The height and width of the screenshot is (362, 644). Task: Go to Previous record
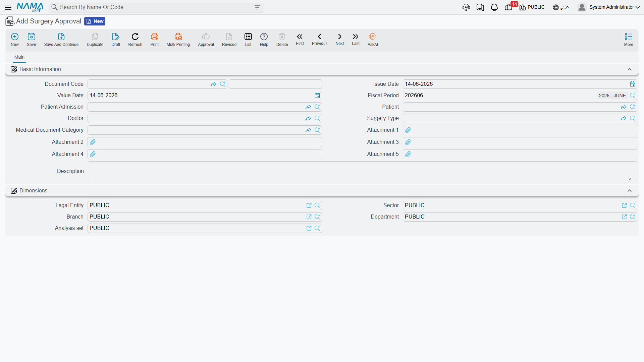tap(320, 39)
